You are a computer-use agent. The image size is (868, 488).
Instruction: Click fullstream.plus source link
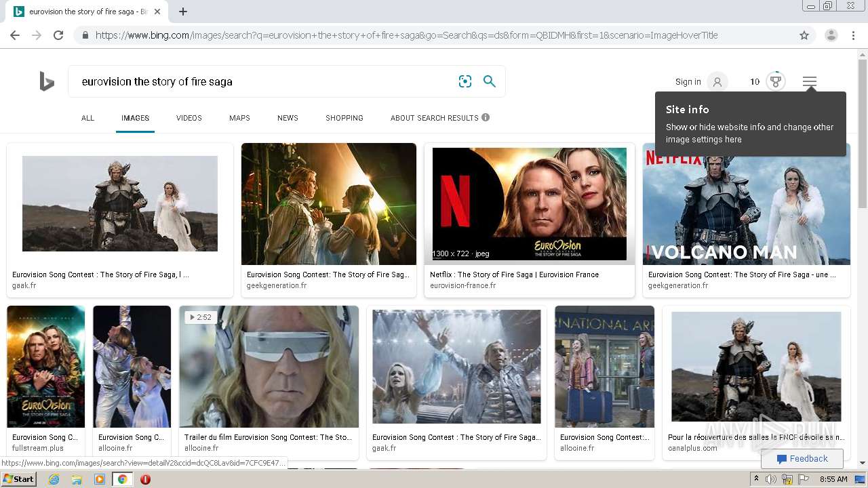38,448
